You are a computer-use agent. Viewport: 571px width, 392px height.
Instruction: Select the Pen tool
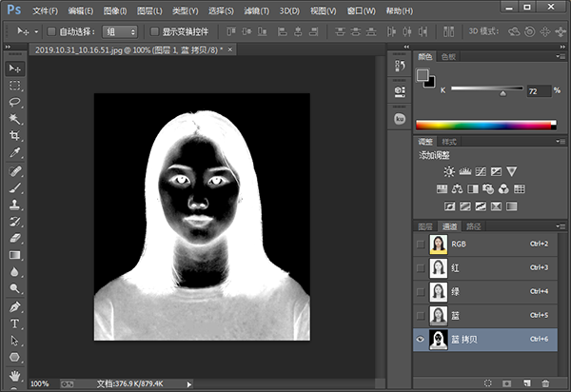tap(15, 306)
